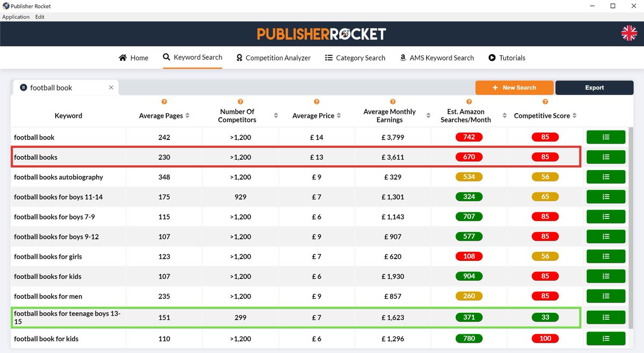Open details list for 'football books for kids'

pyautogui.click(x=606, y=276)
